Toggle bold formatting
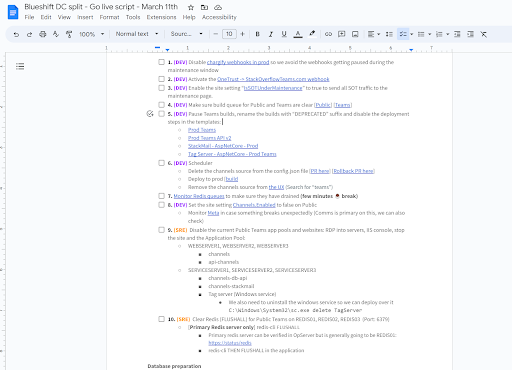Viewport: 512px width, 370px height. [x=257, y=34]
